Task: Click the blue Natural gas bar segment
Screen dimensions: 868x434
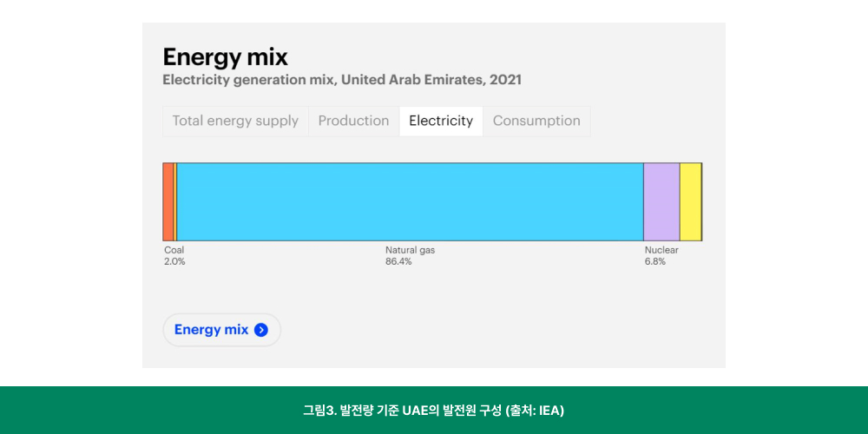Action: coord(410,202)
